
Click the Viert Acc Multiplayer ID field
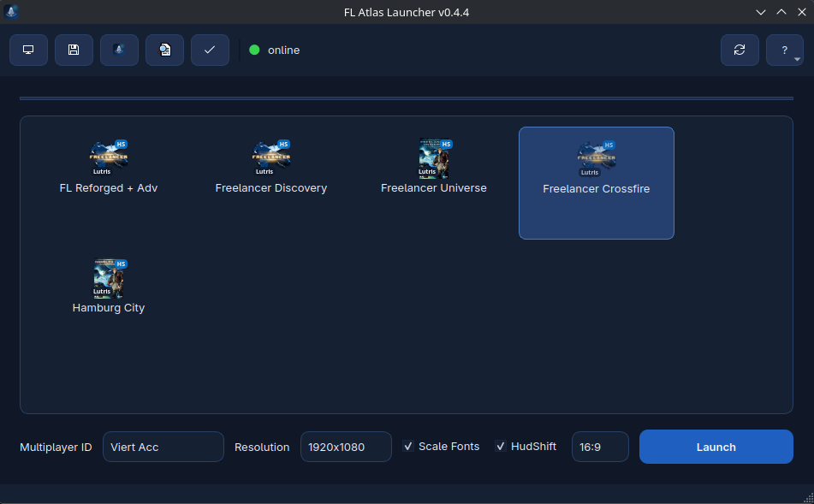point(163,446)
